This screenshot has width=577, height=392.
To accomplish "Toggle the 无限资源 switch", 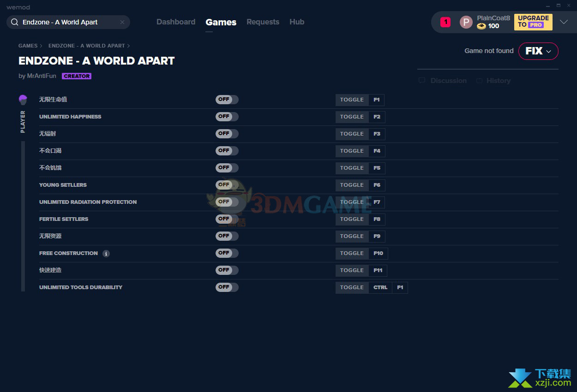I will pos(227,236).
